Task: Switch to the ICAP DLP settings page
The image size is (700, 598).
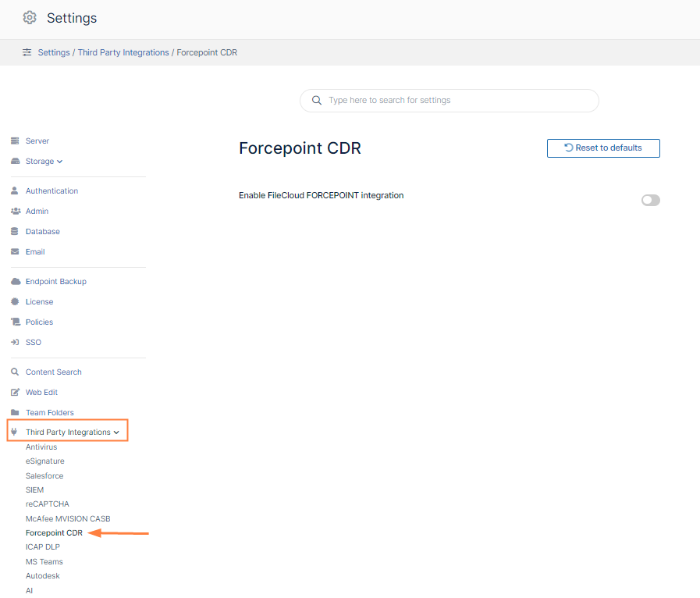Action: pyautogui.click(x=43, y=546)
